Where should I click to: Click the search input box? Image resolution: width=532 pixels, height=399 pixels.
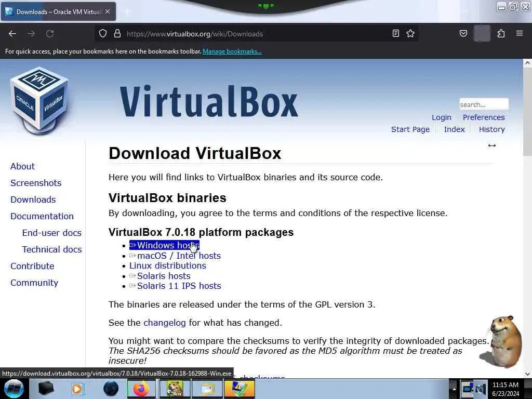pos(484,104)
